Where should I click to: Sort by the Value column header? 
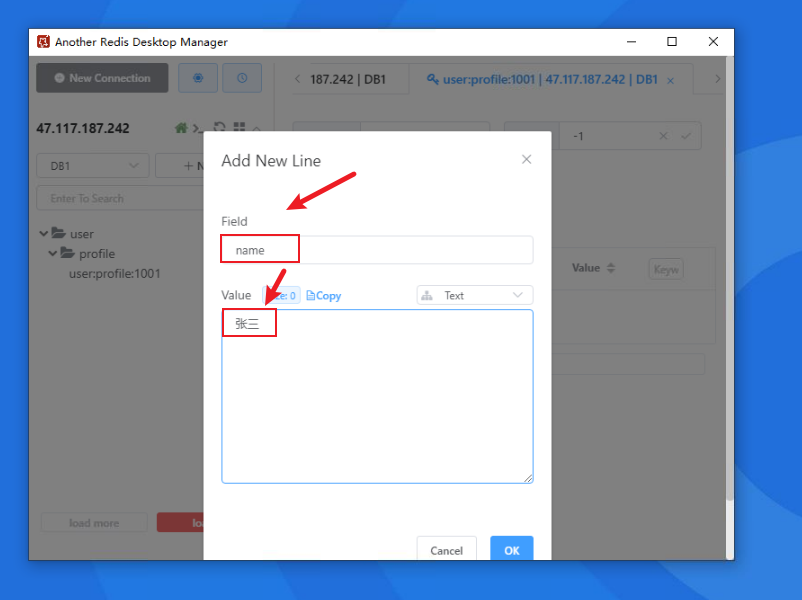pos(593,268)
